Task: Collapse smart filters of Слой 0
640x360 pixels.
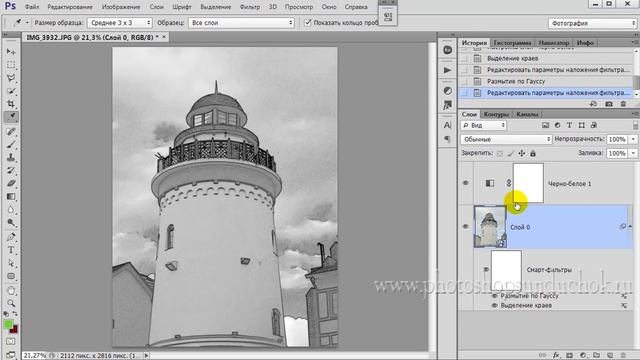Action: 630,227
